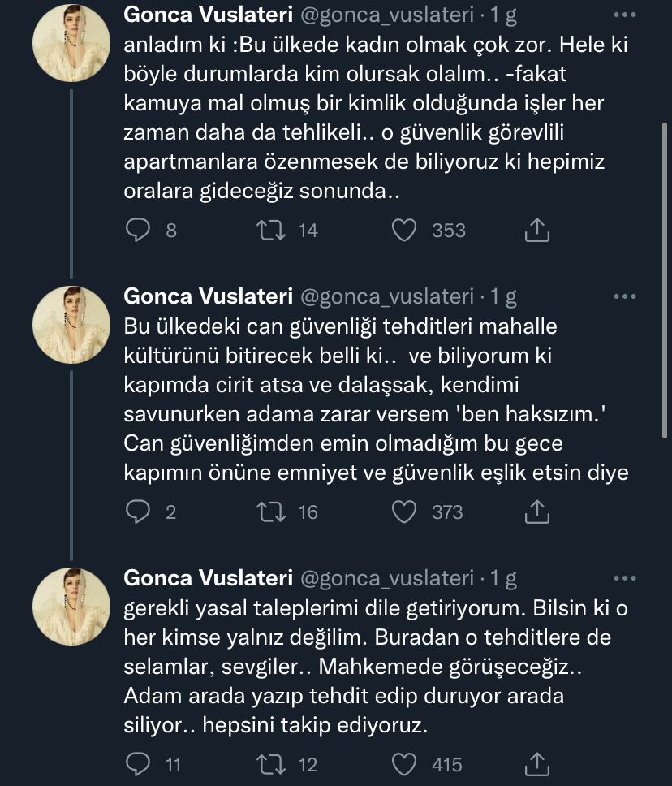The image size is (672, 786).
Task: Like the tweet with 415 likes
Action: click(x=404, y=764)
